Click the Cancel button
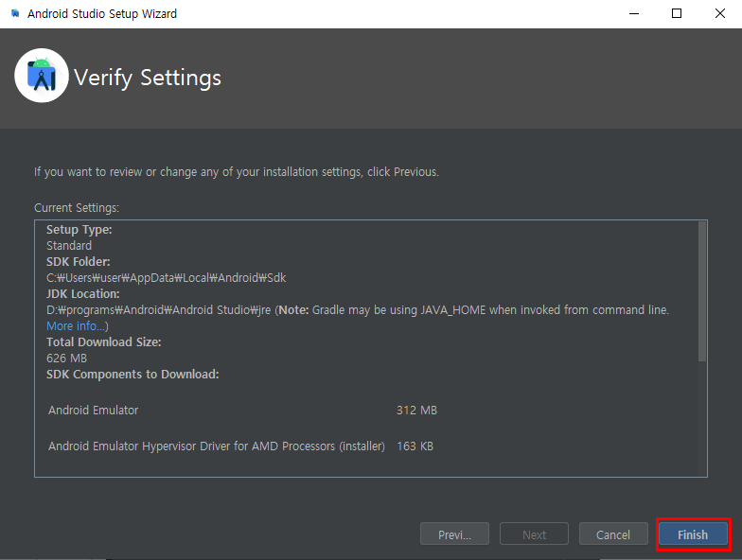742x560 pixels. point(613,534)
